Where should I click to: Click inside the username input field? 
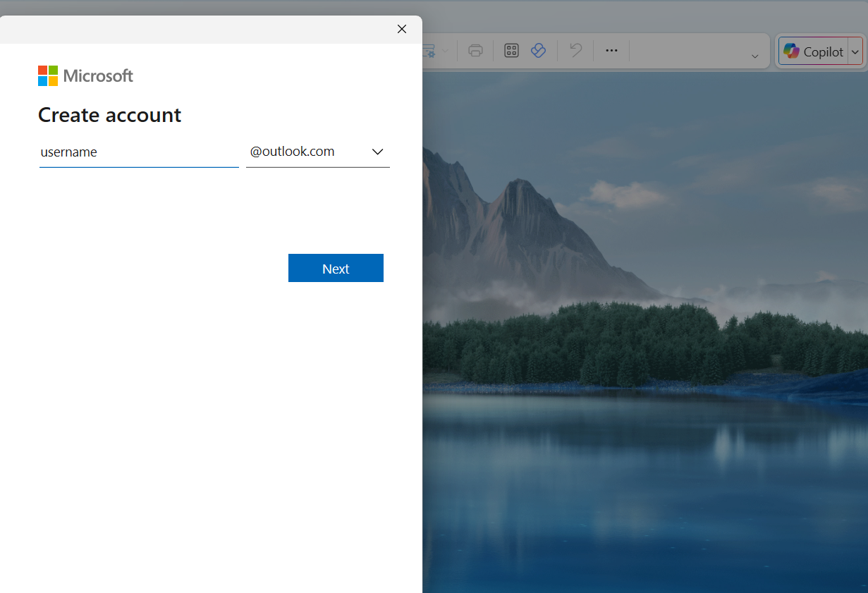(x=138, y=152)
